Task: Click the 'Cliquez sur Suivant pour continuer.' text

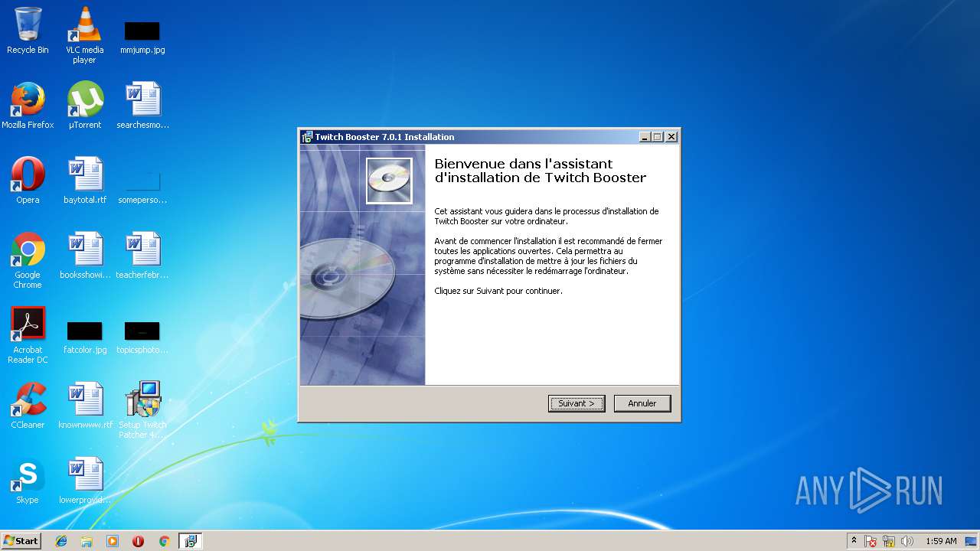Action: pyautogui.click(x=498, y=291)
